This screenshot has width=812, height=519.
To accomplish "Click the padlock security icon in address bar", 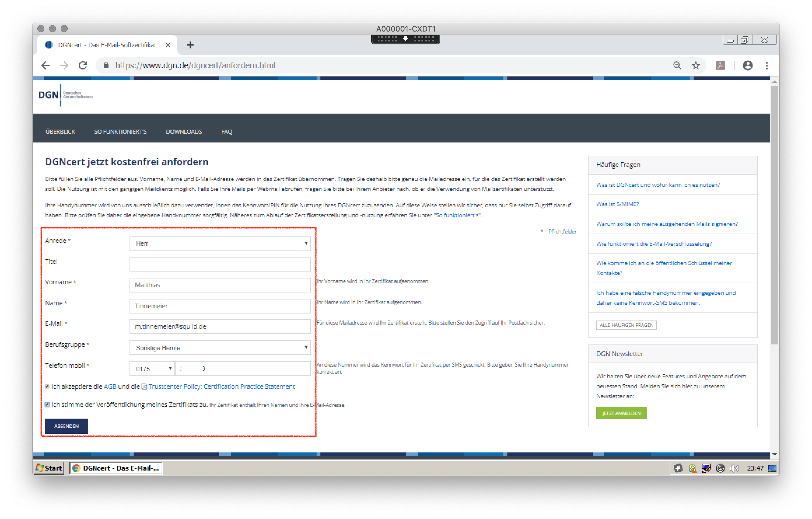I will pyautogui.click(x=106, y=65).
